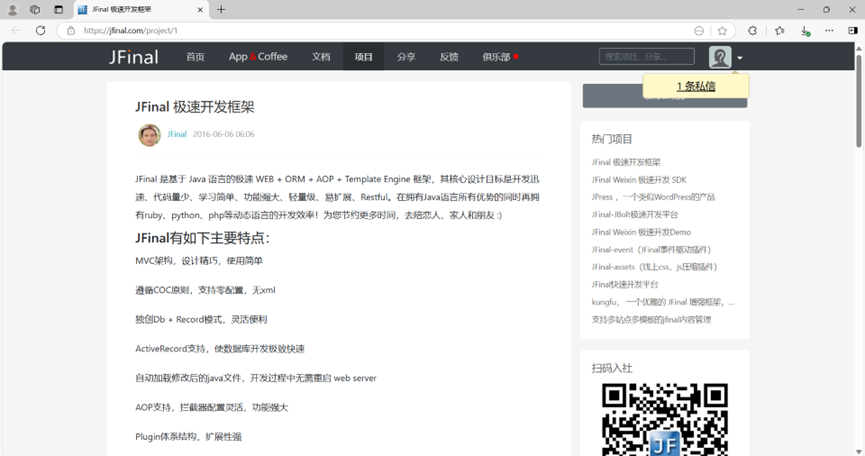Image resolution: width=865 pixels, height=456 pixels.
Task: Click the line Plugin体系结构，扩展性强
Action: 188,437
